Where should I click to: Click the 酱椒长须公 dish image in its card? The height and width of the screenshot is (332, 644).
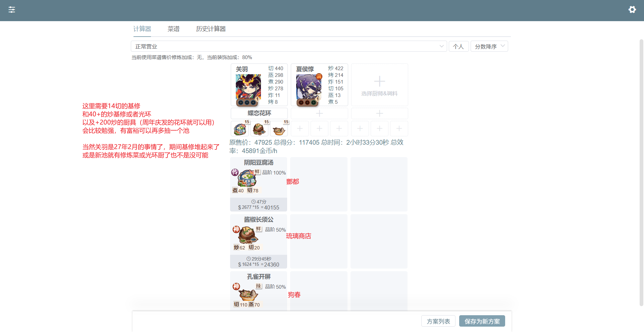(x=248, y=235)
